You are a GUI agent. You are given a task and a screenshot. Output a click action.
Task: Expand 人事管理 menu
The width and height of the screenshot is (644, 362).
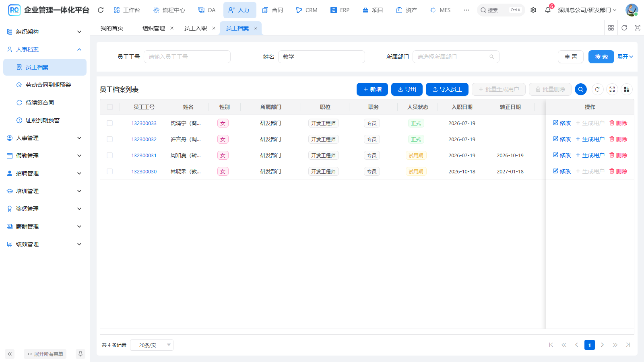coord(45,138)
